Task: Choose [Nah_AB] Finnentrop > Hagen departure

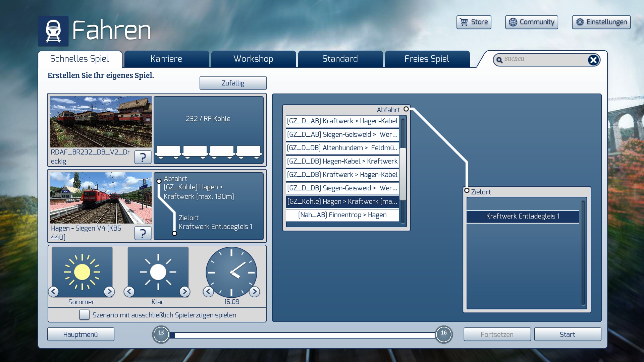Action: (342, 215)
